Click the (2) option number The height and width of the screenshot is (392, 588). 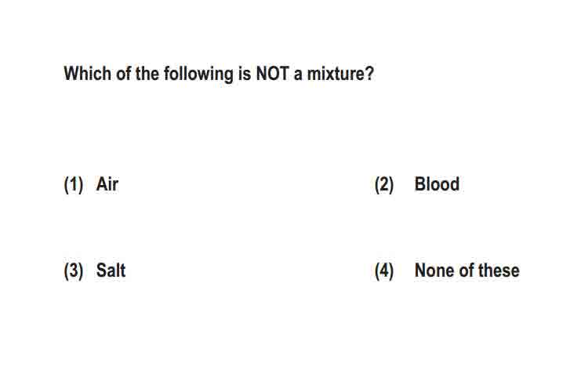tap(384, 185)
